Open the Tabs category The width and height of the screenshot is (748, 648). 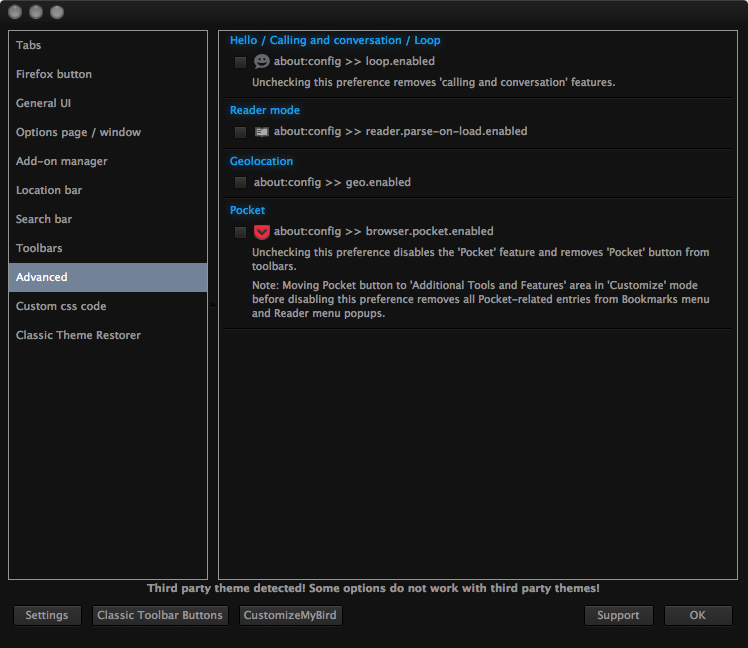pos(108,45)
